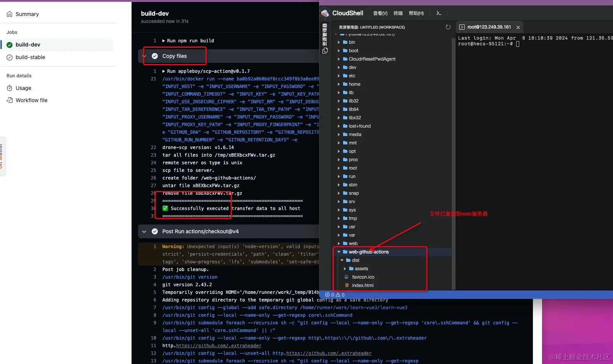
Task: Click the 'succeeded now in 31s' status text
Action: [165, 21]
